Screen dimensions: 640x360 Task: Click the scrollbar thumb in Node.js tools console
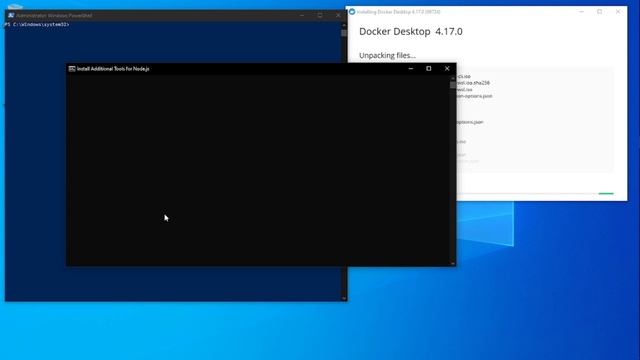[x=453, y=85]
